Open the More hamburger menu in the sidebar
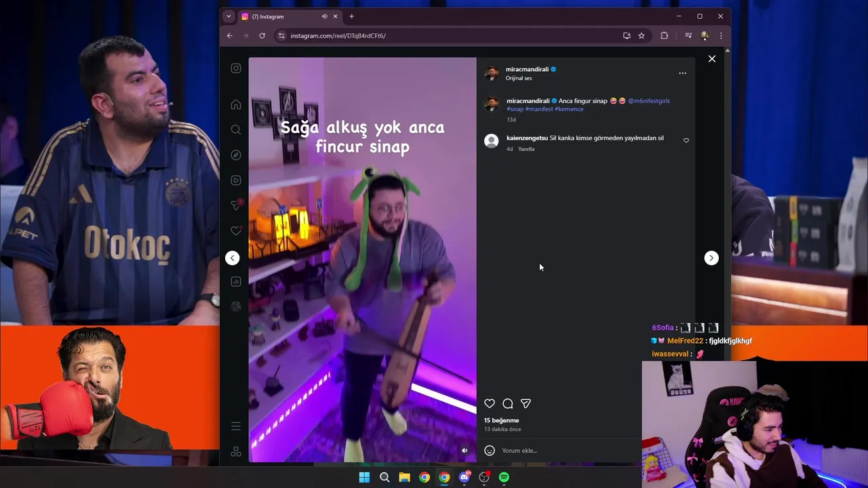 tap(236, 426)
